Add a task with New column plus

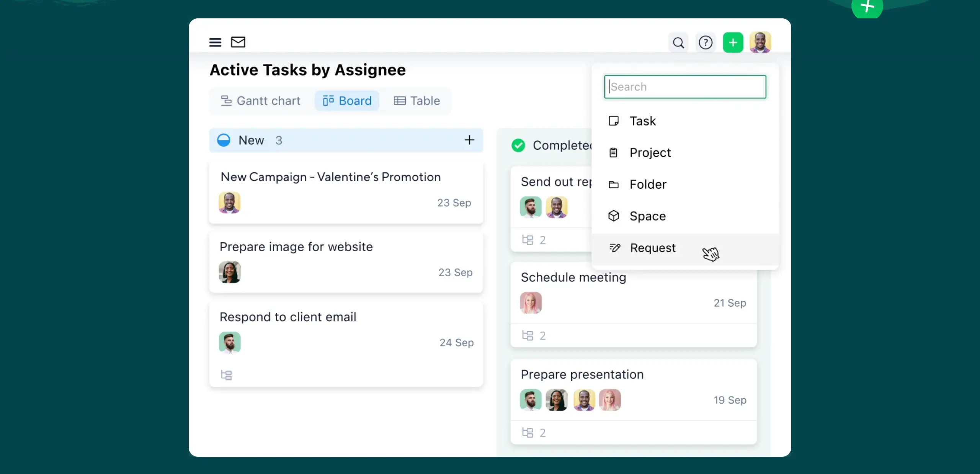(x=469, y=140)
